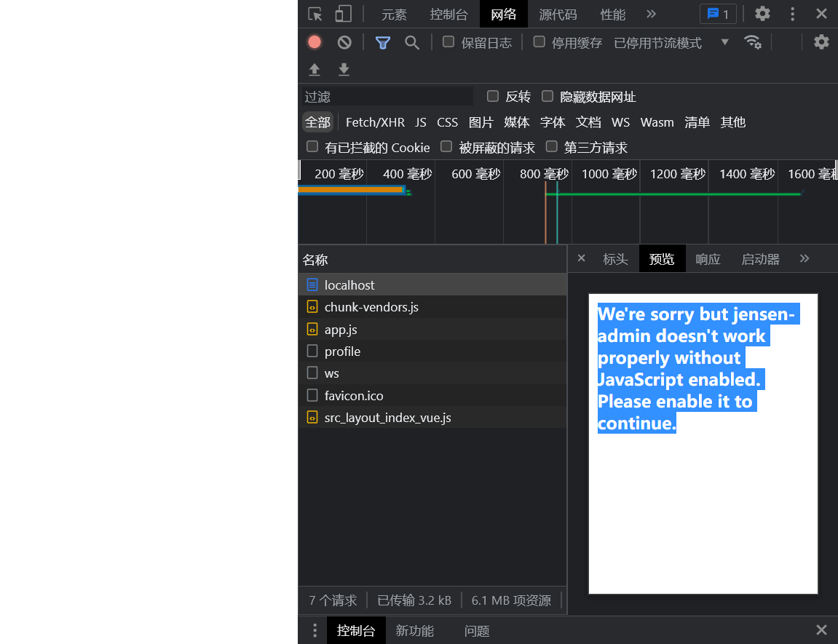Switch to the 源代码 panel tab

point(558,14)
